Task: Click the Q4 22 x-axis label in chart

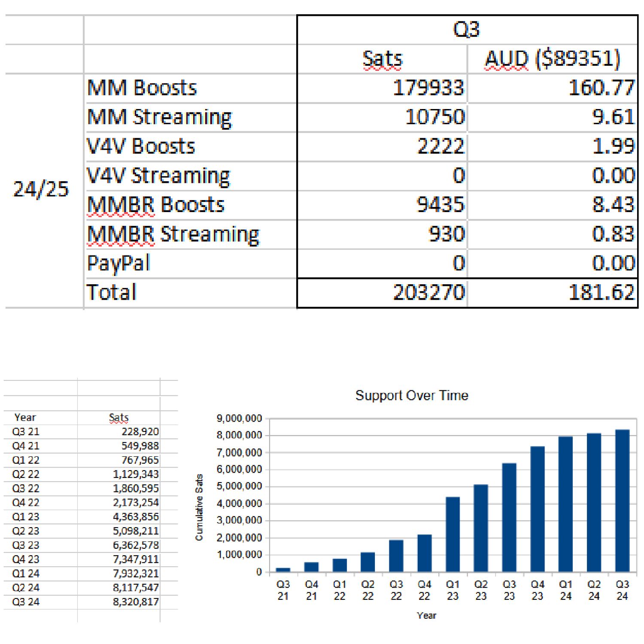Action: coord(424,590)
